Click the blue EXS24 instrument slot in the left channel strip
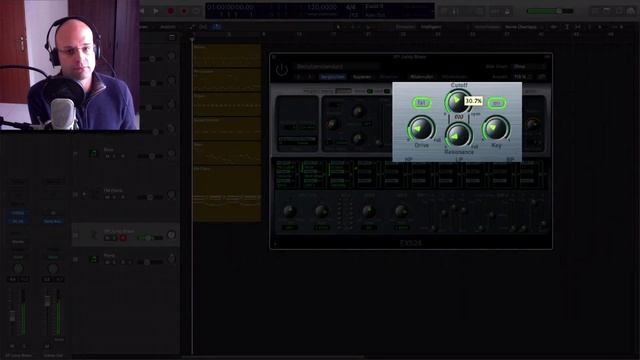 click(x=18, y=213)
